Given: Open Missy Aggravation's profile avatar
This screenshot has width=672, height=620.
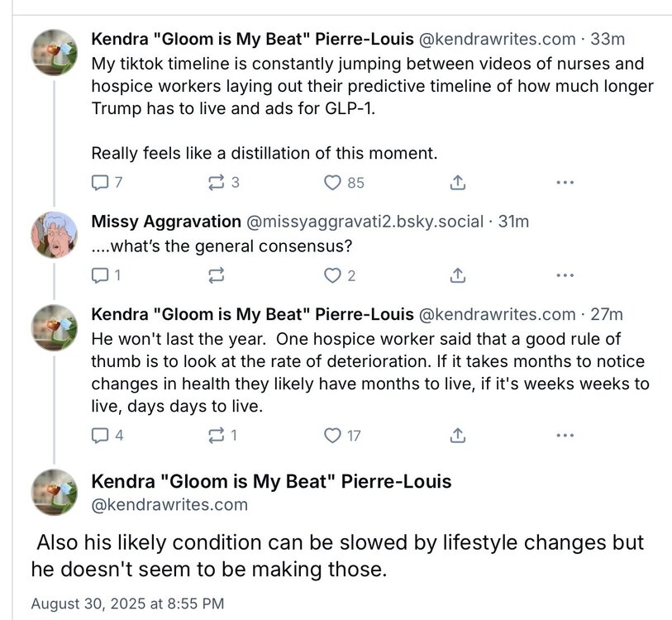Looking at the screenshot, I should [55, 236].
